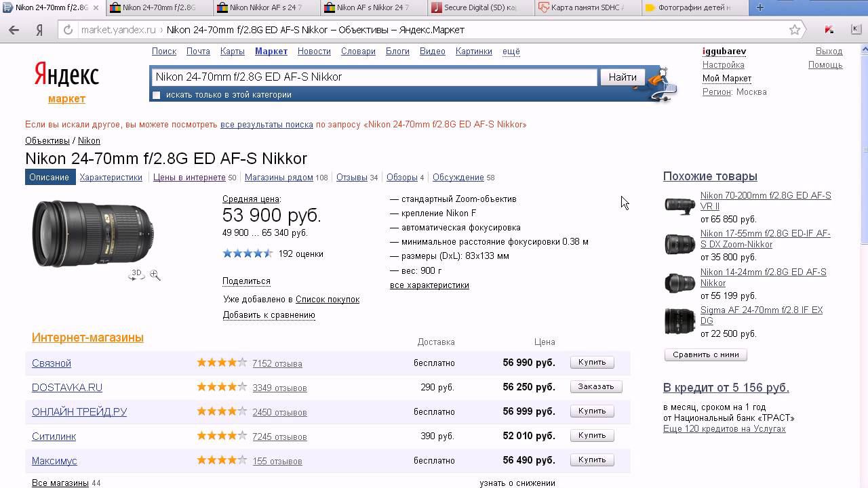Select the 'Описание' product tab
The height and width of the screenshot is (488, 868).
tap(50, 178)
